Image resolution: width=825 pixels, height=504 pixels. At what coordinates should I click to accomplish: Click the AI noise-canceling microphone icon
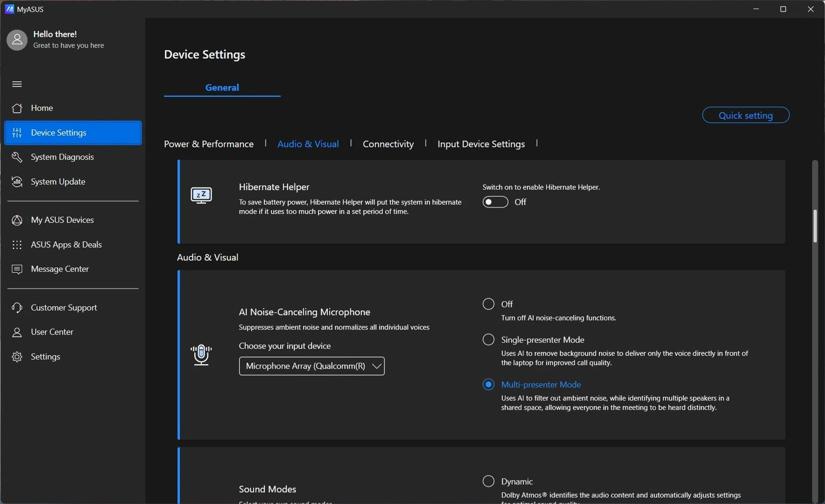tap(201, 355)
